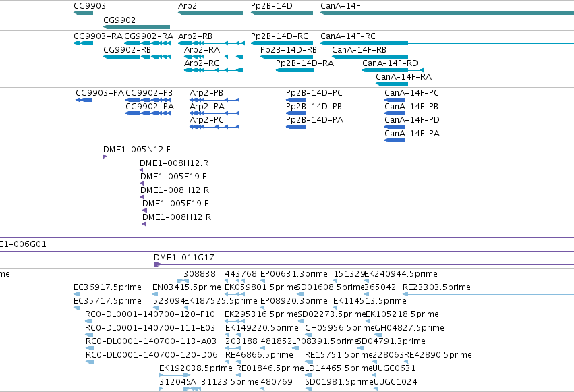Open the EK149220.5prime EST label
The height and width of the screenshot is (392, 574).
coord(262,328)
